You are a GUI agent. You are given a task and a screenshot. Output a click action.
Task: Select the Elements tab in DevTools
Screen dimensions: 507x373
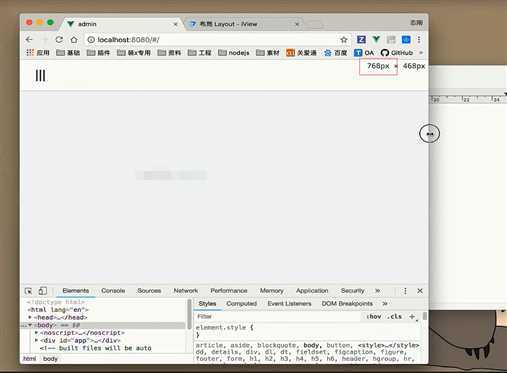click(x=76, y=291)
